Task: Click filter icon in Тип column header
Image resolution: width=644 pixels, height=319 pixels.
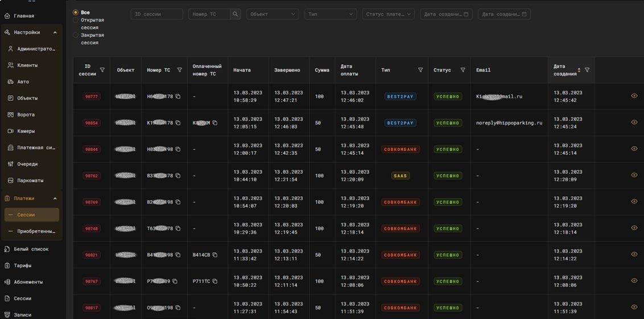Action: (x=420, y=70)
